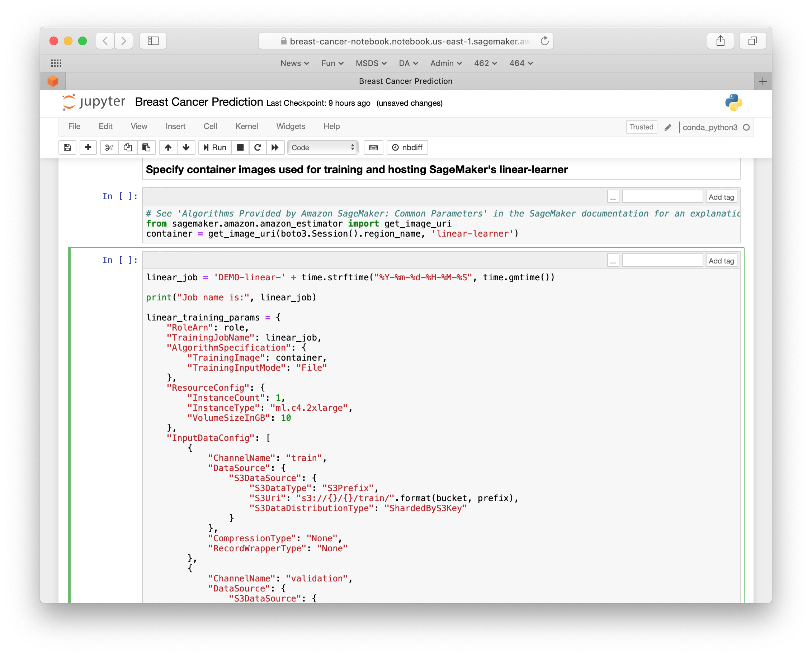This screenshot has width=812, height=656.
Task: Restart the kernel with the circular arrow icon
Action: 258,147
